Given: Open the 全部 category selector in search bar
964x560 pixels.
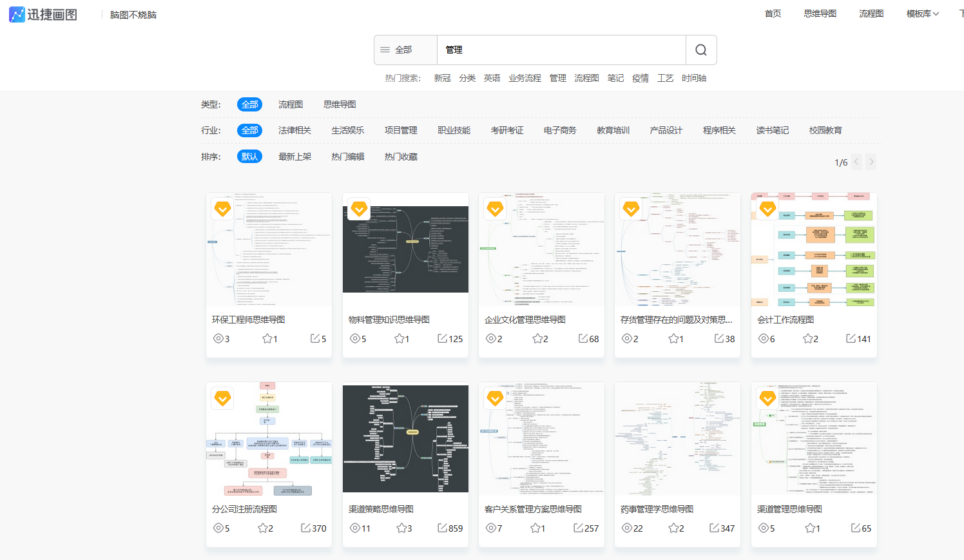Looking at the screenshot, I should [x=405, y=50].
